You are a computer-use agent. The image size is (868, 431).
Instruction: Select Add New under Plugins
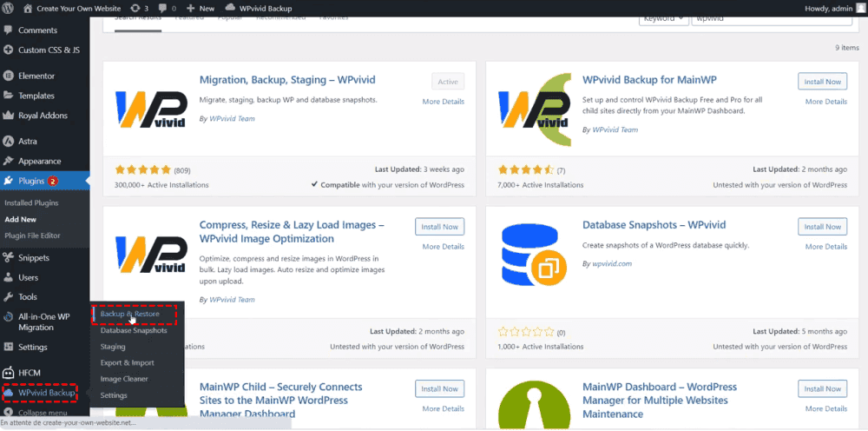(x=21, y=219)
